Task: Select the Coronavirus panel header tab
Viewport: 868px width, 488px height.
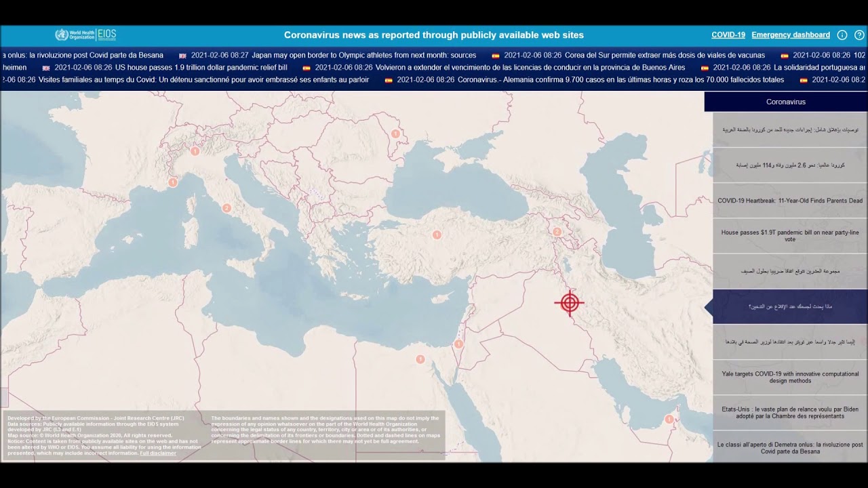Action: pyautogui.click(x=786, y=102)
